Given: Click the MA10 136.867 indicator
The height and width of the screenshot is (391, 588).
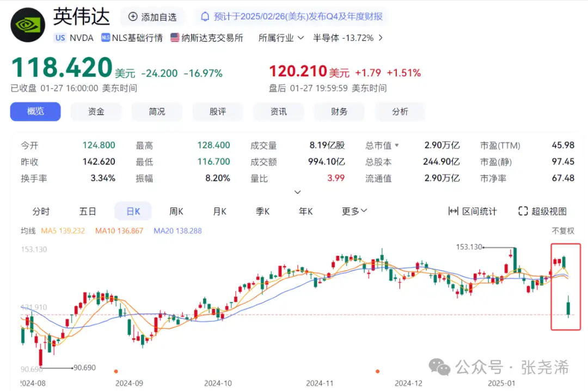Looking at the screenshot, I should [x=119, y=231].
